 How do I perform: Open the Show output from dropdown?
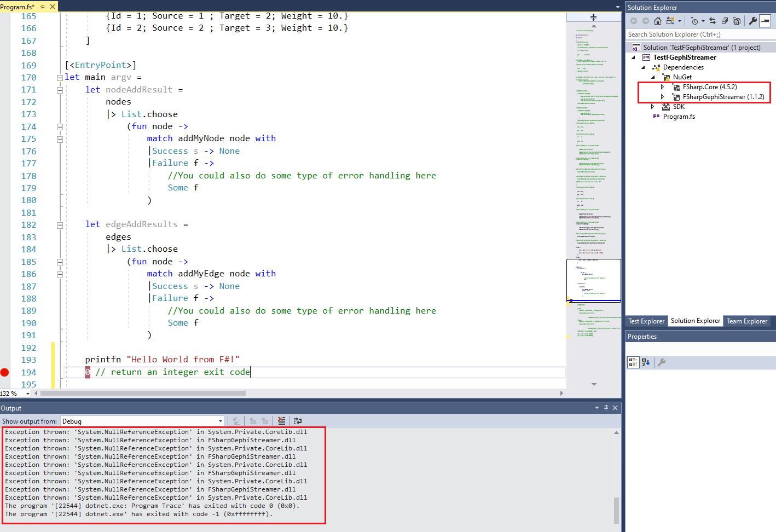[x=221, y=421]
